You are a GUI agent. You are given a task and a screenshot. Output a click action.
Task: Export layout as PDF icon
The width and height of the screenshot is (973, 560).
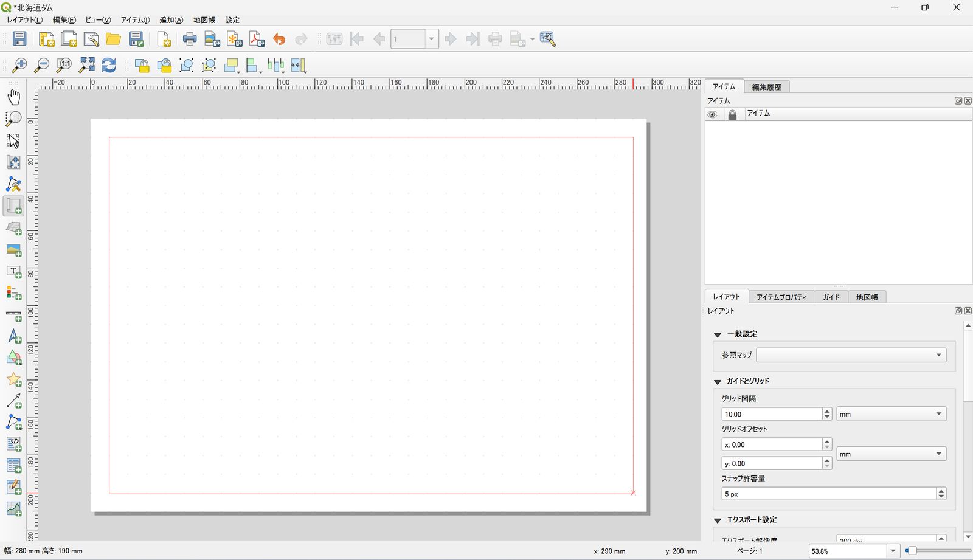click(x=257, y=39)
